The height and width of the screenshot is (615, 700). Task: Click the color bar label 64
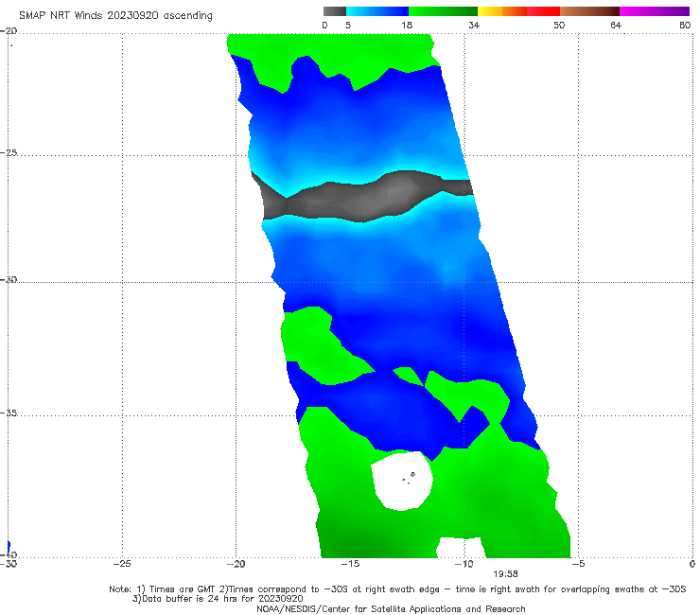point(616,26)
